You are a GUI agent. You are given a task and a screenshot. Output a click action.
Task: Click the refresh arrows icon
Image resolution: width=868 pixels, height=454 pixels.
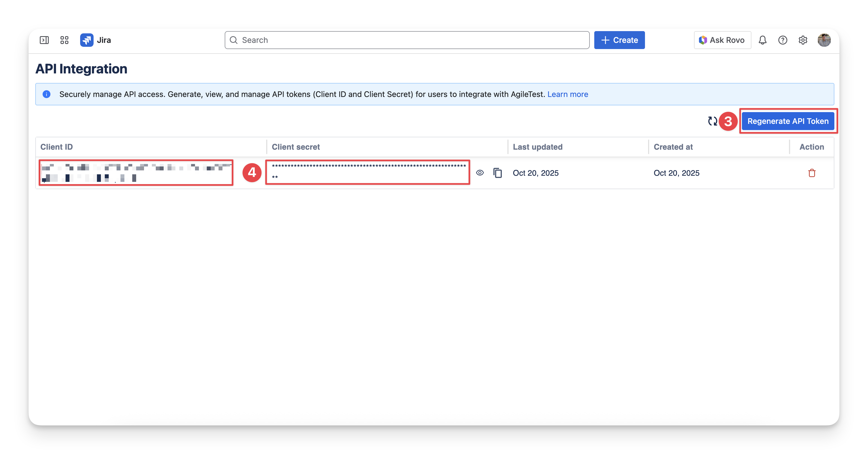coord(712,121)
